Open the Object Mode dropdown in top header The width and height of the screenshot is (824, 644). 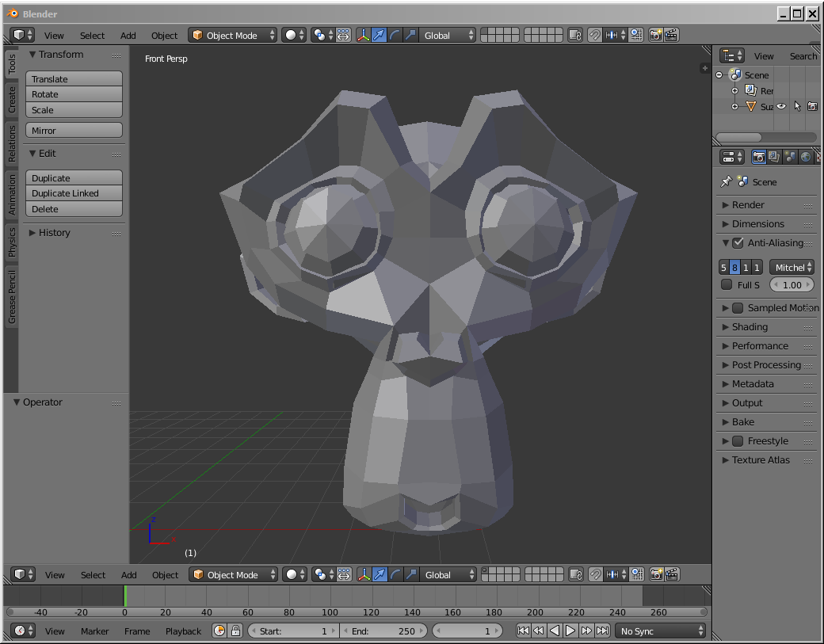pyautogui.click(x=233, y=35)
